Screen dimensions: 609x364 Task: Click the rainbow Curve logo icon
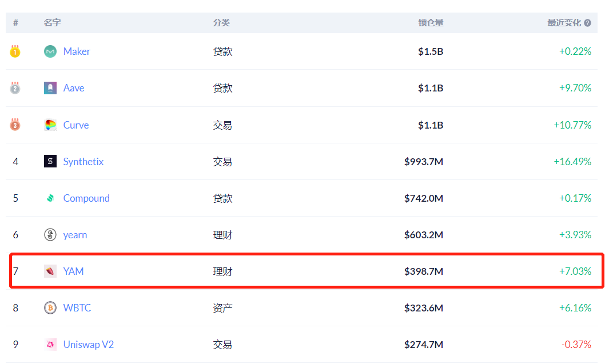[50, 125]
